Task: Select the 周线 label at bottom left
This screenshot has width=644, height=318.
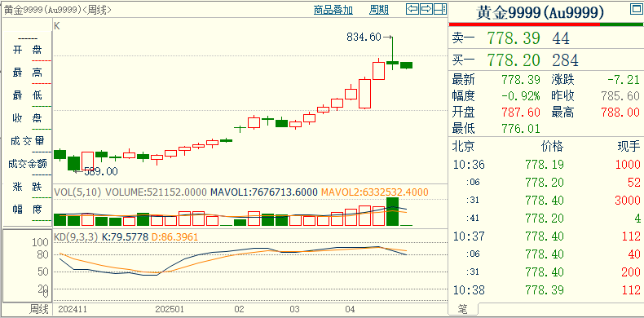Action: (39, 309)
